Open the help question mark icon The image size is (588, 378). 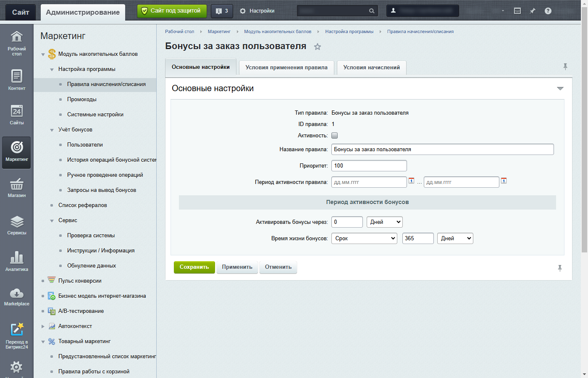coord(548,11)
